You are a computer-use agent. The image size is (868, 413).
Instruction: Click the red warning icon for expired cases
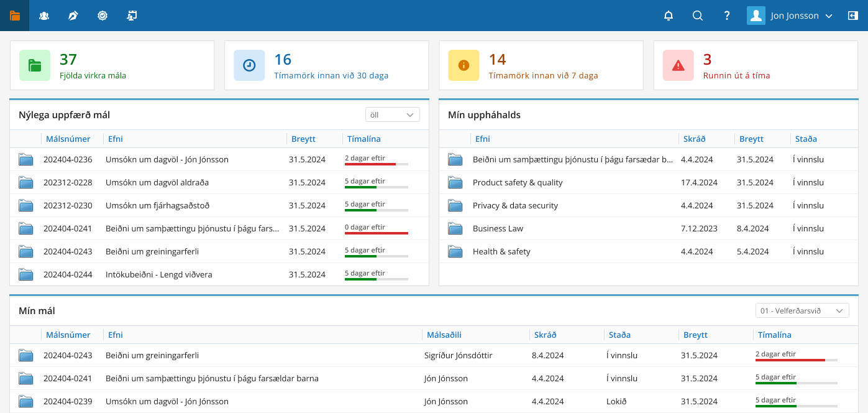678,65
